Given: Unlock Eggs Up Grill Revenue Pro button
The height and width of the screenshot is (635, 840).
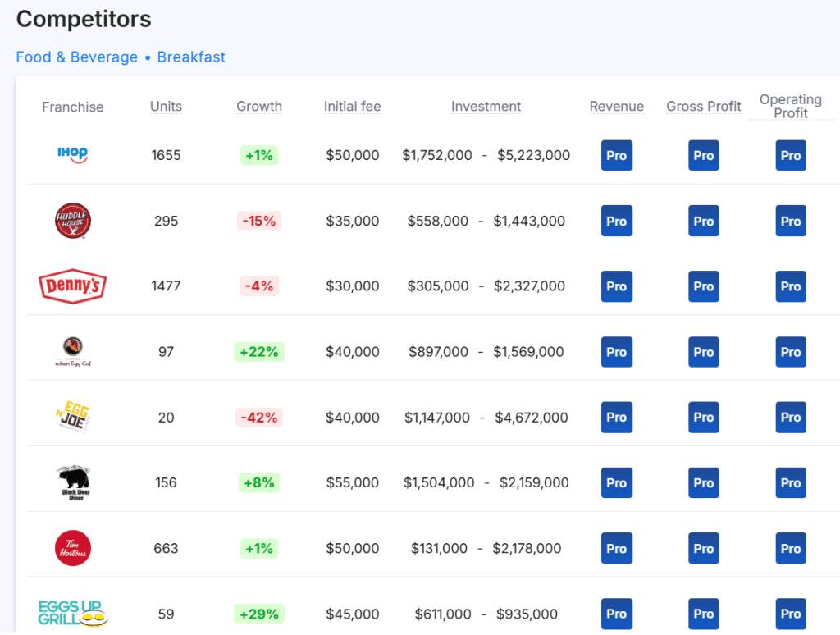Looking at the screenshot, I should pos(617,614).
